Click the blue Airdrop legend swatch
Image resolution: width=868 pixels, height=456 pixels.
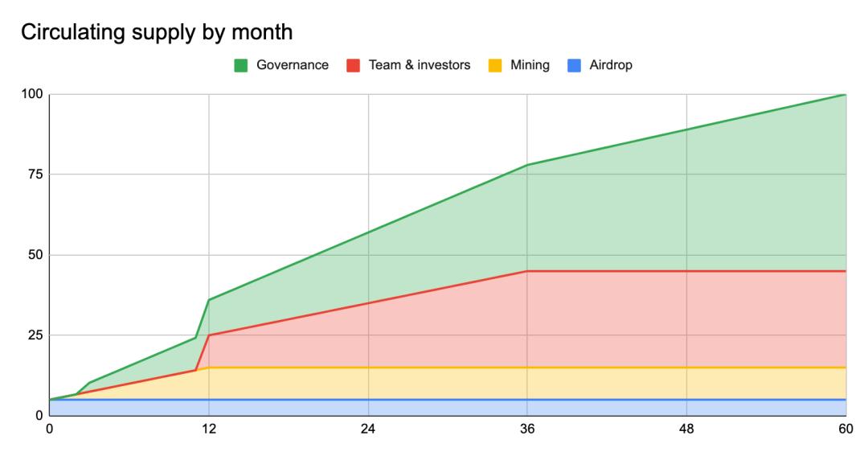[574, 66]
